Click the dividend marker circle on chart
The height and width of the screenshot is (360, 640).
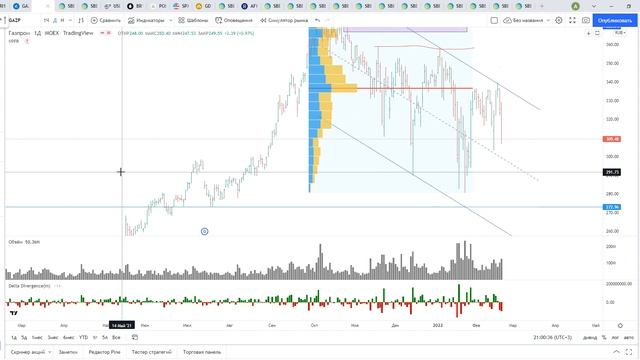point(204,231)
